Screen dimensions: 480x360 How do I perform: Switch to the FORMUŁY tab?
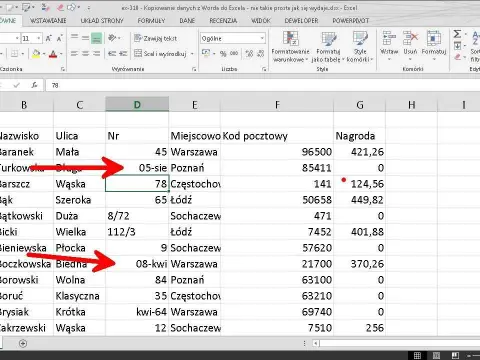coord(151,21)
